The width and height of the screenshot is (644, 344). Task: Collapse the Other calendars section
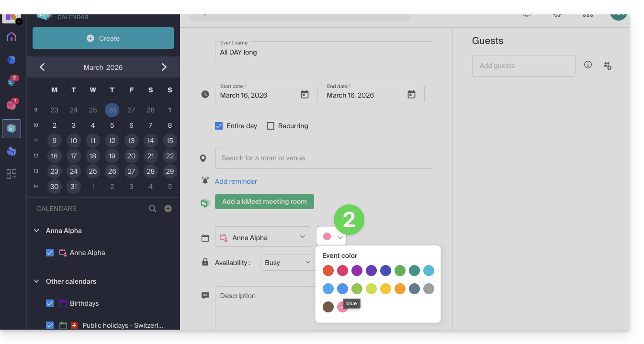(x=36, y=281)
